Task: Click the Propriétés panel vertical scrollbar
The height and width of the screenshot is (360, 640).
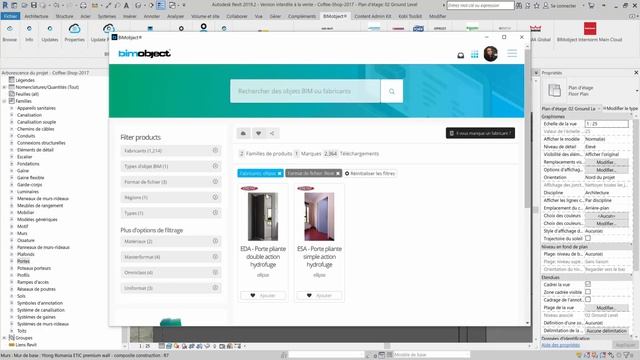Action: (x=636, y=196)
